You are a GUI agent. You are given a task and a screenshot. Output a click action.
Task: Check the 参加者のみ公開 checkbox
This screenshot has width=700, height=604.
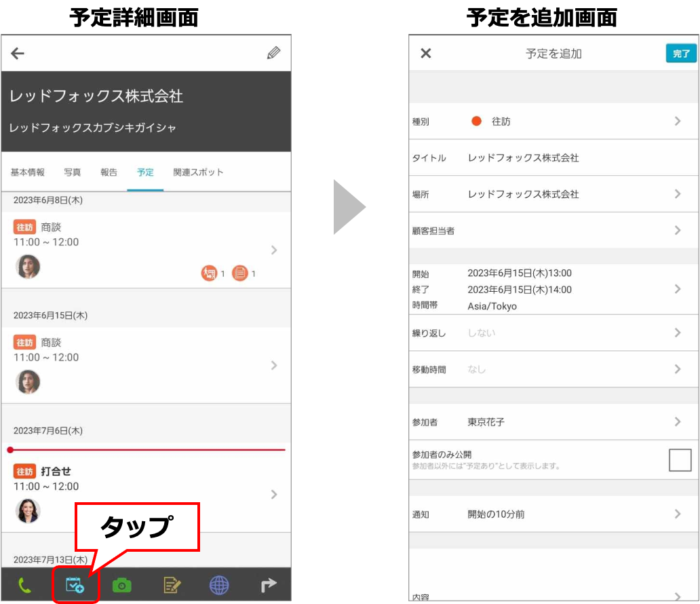680,460
